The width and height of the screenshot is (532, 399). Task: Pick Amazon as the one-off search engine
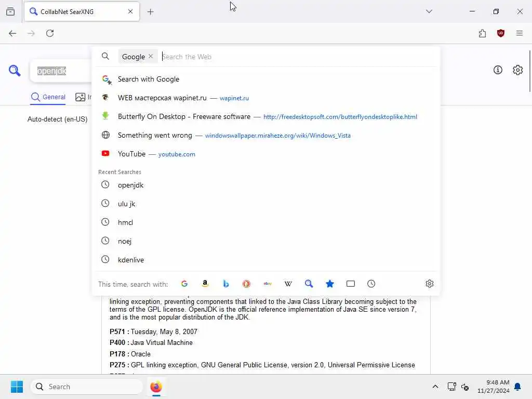[x=205, y=284]
